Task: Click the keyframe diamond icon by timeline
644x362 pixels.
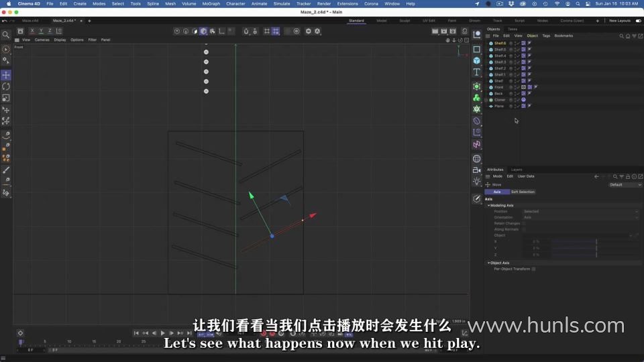Action: (x=20, y=333)
